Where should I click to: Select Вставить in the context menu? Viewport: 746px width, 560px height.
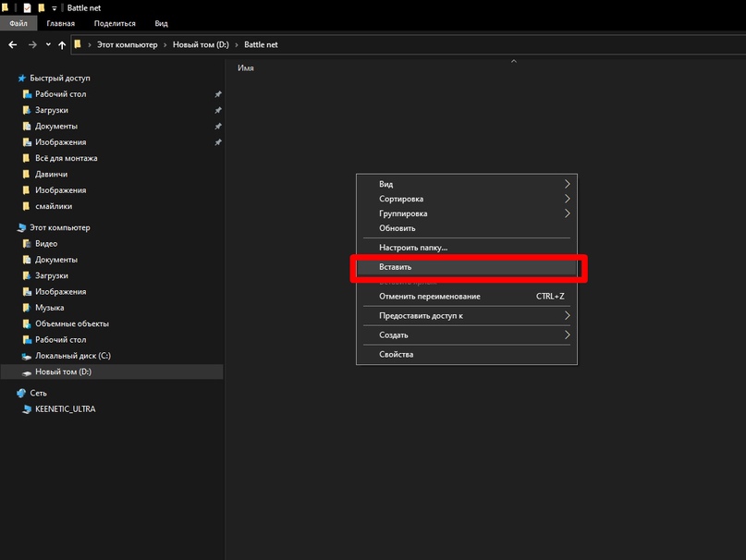point(396,267)
